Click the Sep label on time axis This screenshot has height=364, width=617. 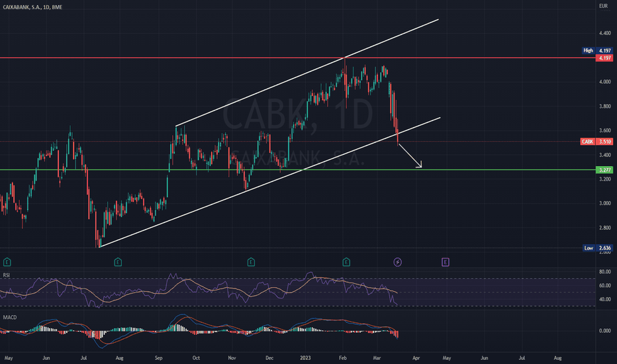click(159, 358)
